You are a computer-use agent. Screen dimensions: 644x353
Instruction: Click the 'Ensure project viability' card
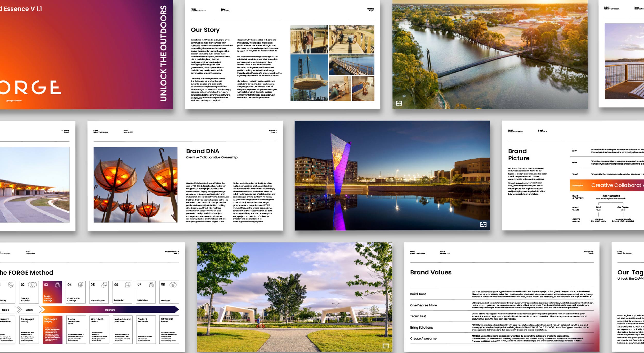(x=29, y=330)
